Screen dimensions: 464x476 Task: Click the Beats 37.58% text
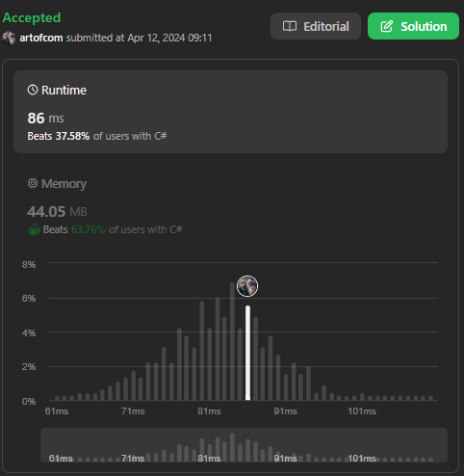[x=59, y=136]
